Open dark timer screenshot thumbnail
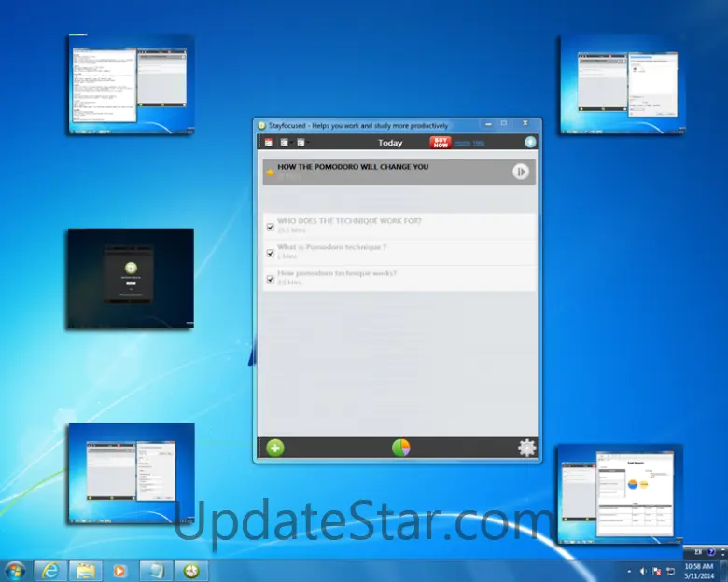 pyautogui.click(x=131, y=279)
